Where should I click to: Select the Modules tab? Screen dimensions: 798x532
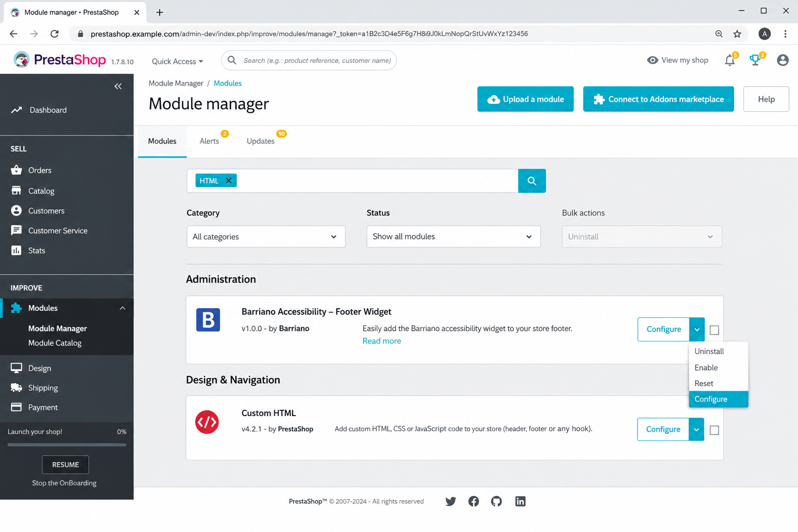(x=162, y=141)
